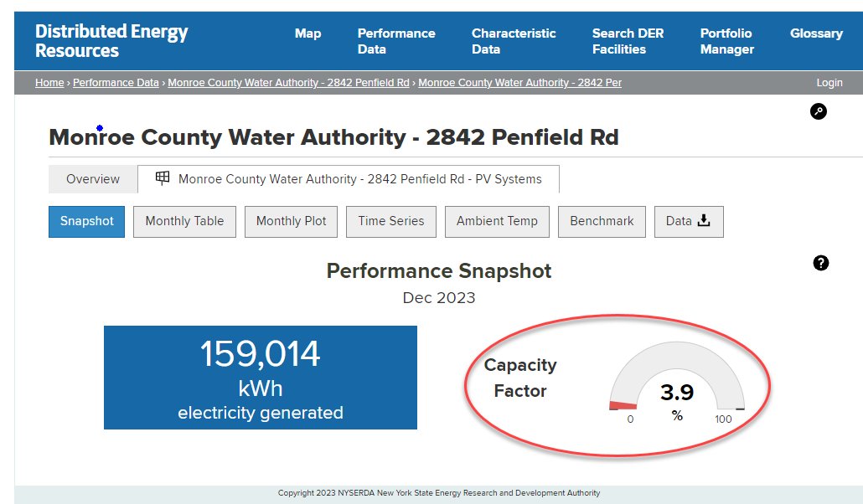Click the 3.9 capacity factor value
Image resolution: width=863 pixels, height=504 pixels.
pyautogui.click(x=676, y=393)
